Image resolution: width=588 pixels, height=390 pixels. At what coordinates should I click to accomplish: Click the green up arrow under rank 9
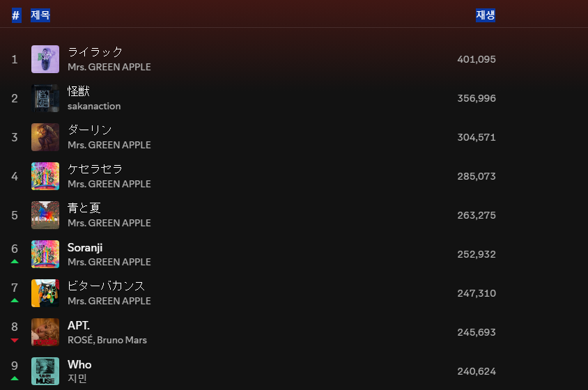click(x=15, y=378)
